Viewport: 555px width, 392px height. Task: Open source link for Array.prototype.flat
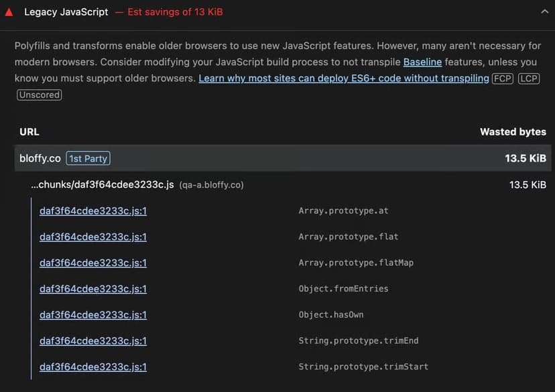93,237
